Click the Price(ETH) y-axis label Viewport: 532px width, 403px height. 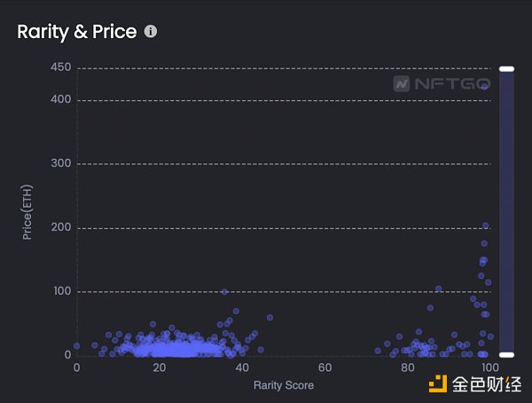point(27,211)
